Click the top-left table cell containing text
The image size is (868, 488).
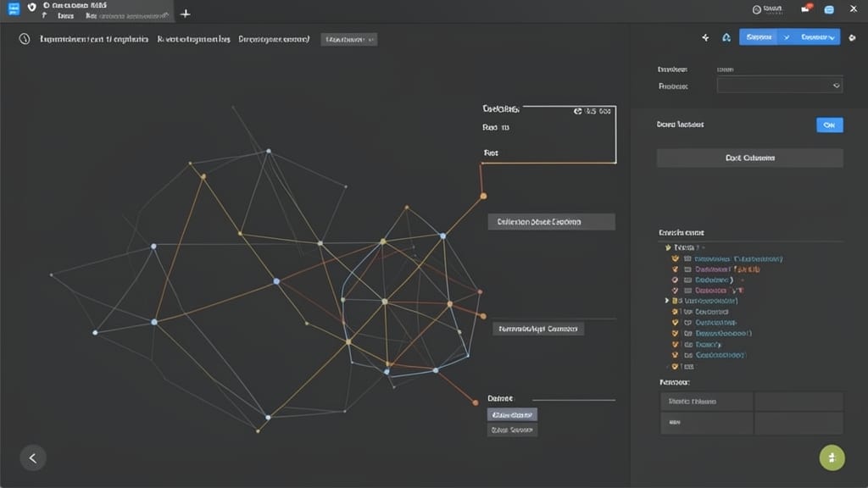706,402
